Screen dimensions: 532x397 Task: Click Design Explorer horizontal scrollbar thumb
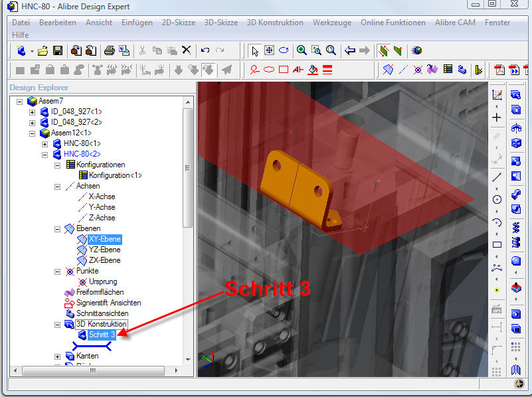(93, 370)
